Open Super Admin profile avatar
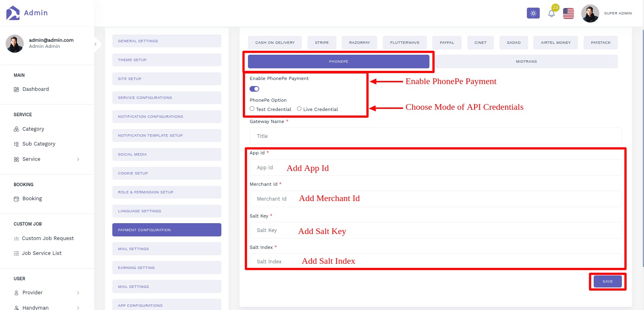The height and width of the screenshot is (310, 644). [590, 13]
